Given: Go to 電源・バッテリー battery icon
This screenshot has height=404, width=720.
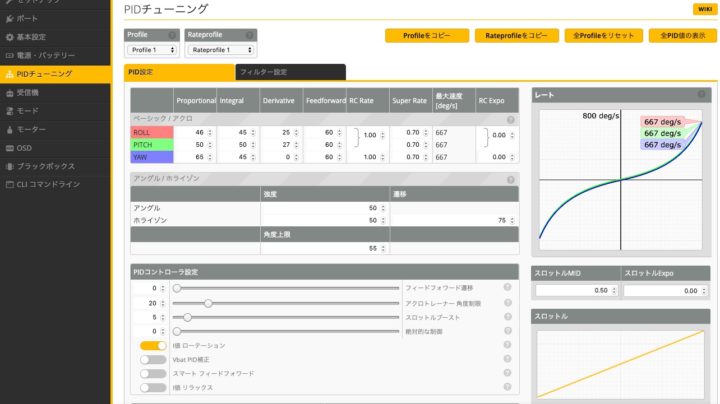Looking at the screenshot, I should pyautogui.click(x=10, y=55).
